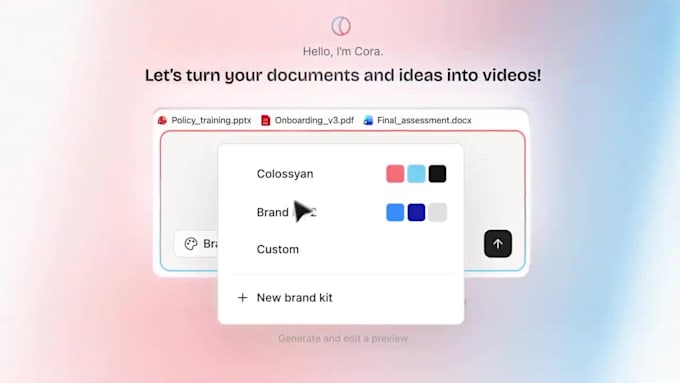Select the Brand kit 2 option
This screenshot has height=383, width=680.
pyautogui.click(x=341, y=213)
